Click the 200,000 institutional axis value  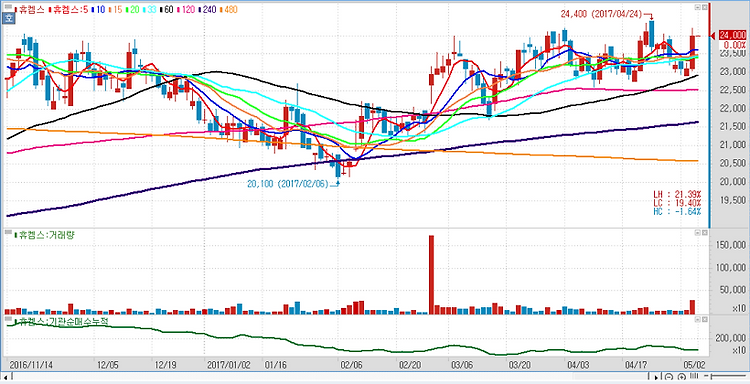click(x=731, y=338)
